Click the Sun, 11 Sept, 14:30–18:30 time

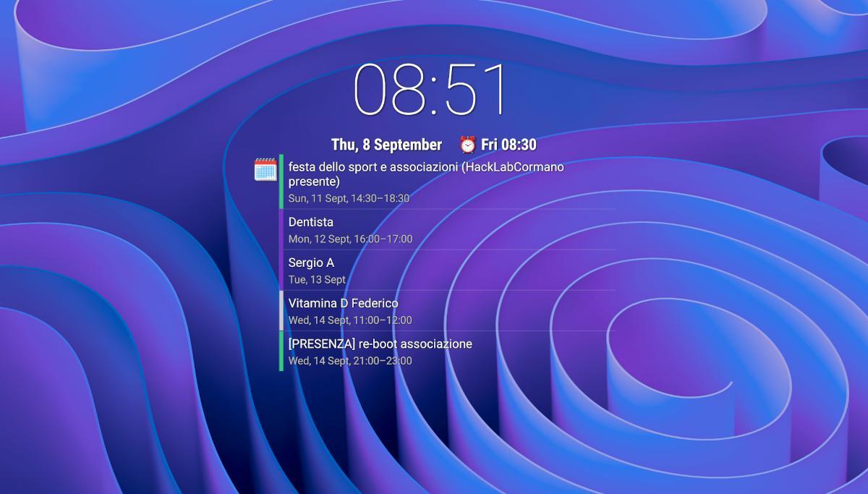pyautogui.click(x=349, y=198)
